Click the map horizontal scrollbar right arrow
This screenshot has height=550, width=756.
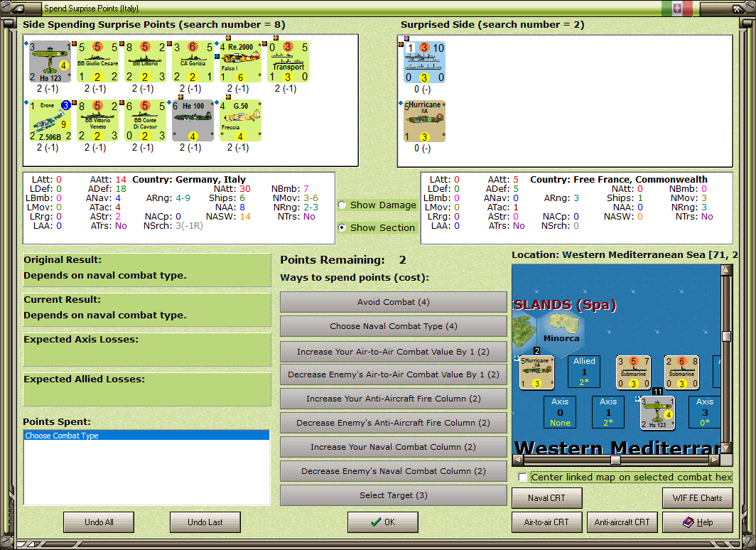click(x=715, y=460)
